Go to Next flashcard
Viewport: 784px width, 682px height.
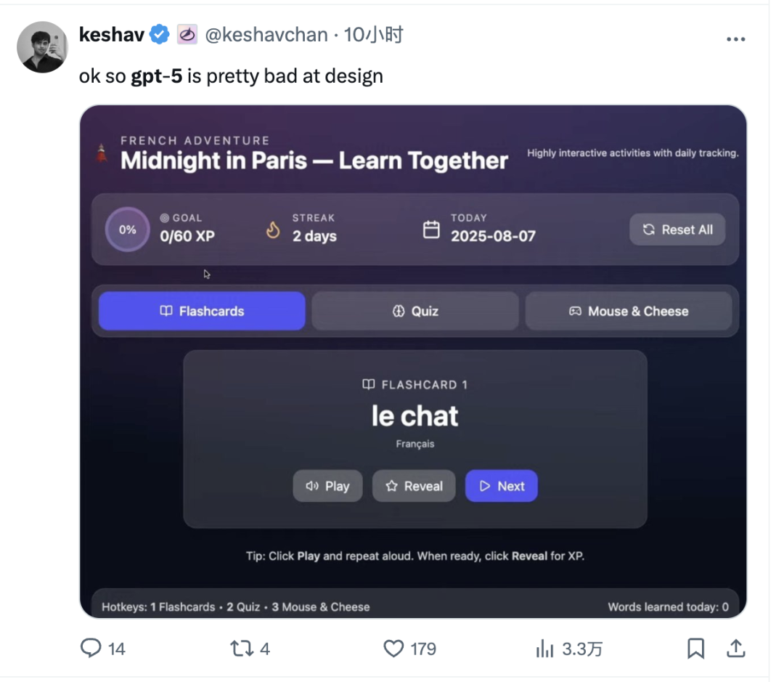[502, 486]
